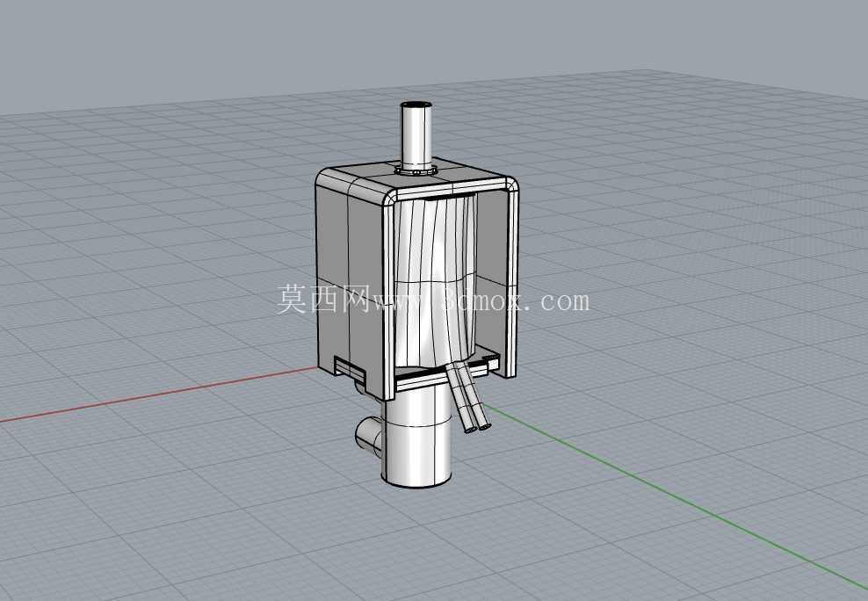868x601 pixels.
Task: Select the small side port nozzle
Action: tap(369, 436)
